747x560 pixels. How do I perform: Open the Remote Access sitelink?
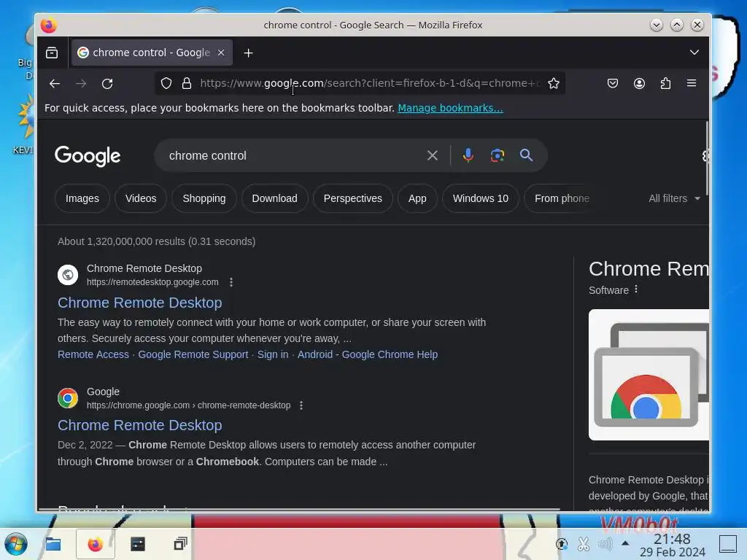coord(93,355)
